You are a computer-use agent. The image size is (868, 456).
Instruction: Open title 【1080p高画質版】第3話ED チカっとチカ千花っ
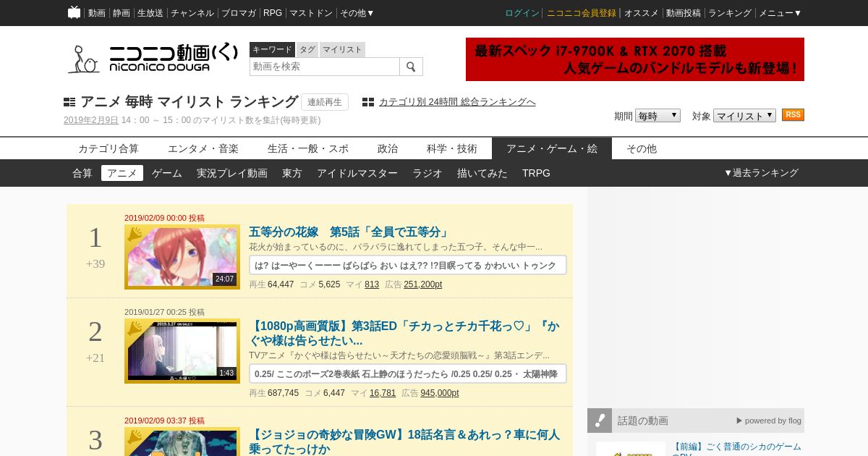click(404, 333)
